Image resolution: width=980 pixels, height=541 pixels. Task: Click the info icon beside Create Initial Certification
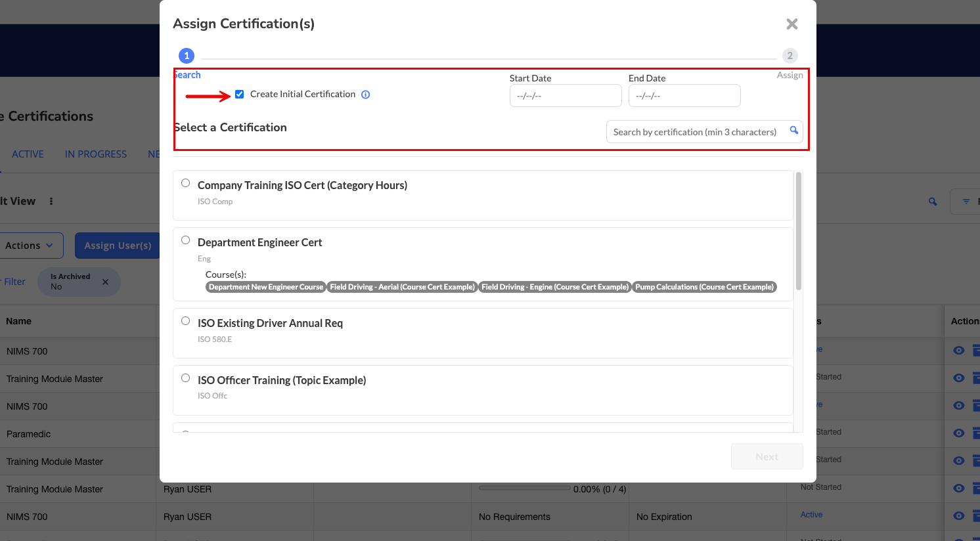coord(366,95)
